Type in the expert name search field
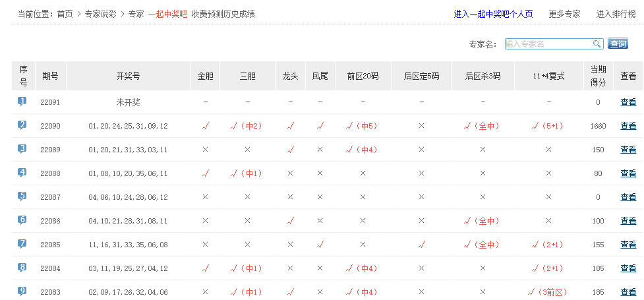Viewport: 644px width, 300px height. click(548, 44)
